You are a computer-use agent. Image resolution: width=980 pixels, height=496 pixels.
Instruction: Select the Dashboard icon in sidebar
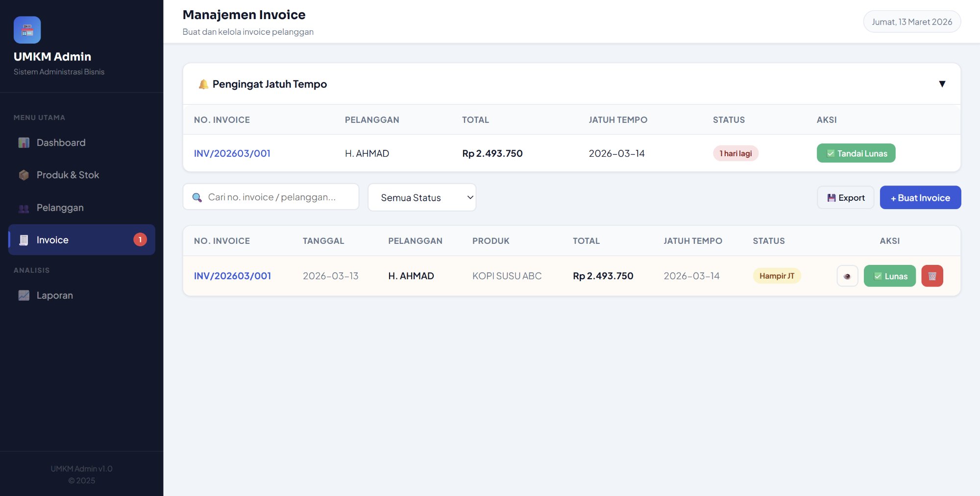(x=23, y=142)
